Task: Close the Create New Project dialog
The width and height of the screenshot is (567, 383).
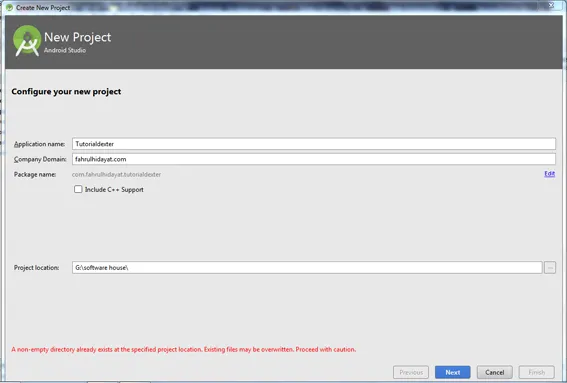Action: point(551,5)
